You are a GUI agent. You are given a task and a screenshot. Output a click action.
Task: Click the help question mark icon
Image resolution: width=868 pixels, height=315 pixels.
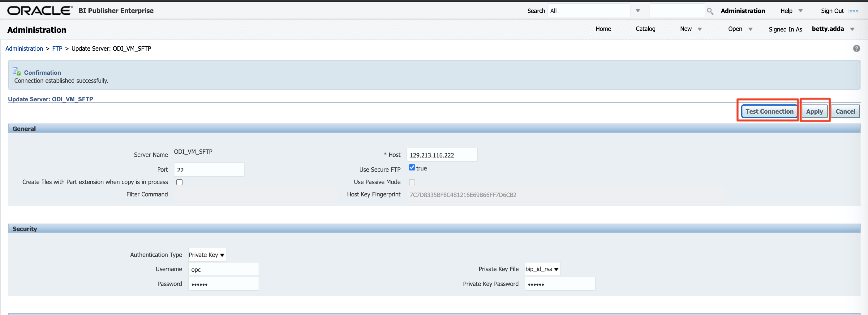click(x=856, y=48)
